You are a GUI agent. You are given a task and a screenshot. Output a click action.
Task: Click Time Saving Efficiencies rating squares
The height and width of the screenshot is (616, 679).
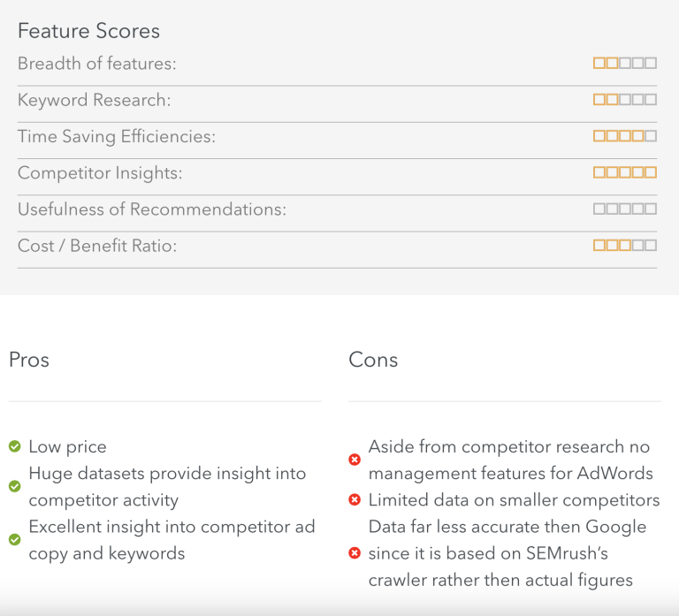tap(625, 136)
